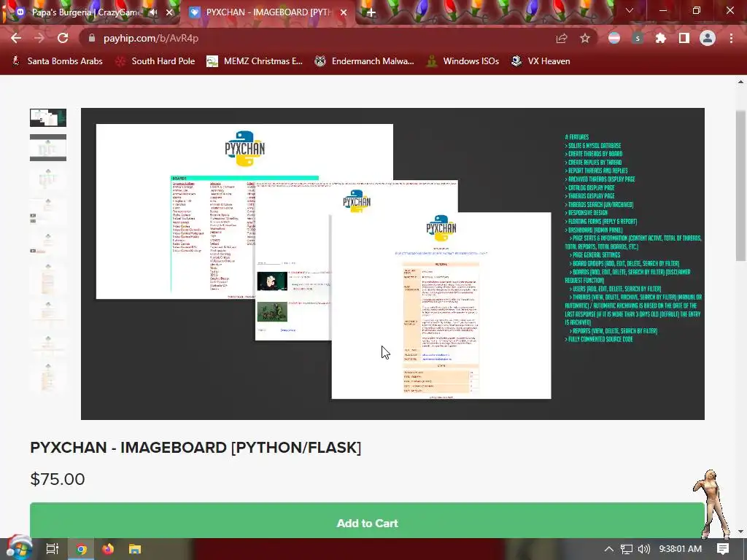This screenshot has width=747, height=560.
Task: View site info via the lock icon
Action: pos(92,38)
